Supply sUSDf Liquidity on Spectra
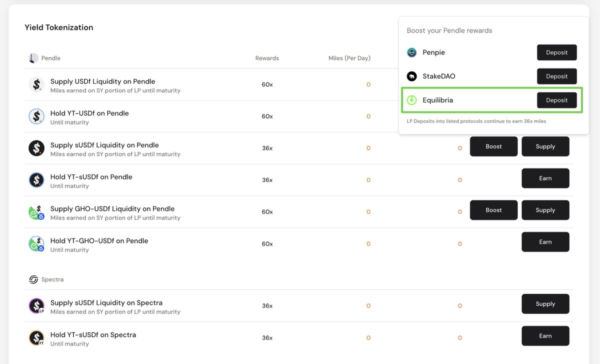 (x=545, y=304)
